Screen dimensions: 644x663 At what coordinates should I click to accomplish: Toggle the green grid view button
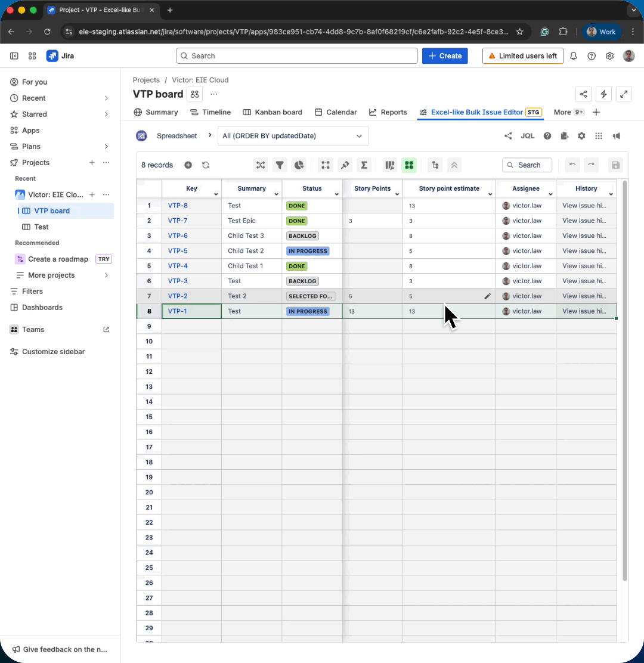click(408, 165)
